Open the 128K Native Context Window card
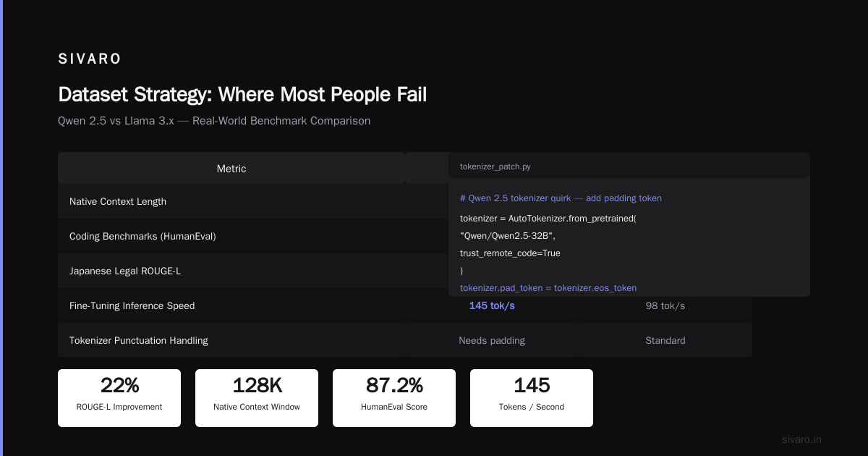 [x=257, y=398]
